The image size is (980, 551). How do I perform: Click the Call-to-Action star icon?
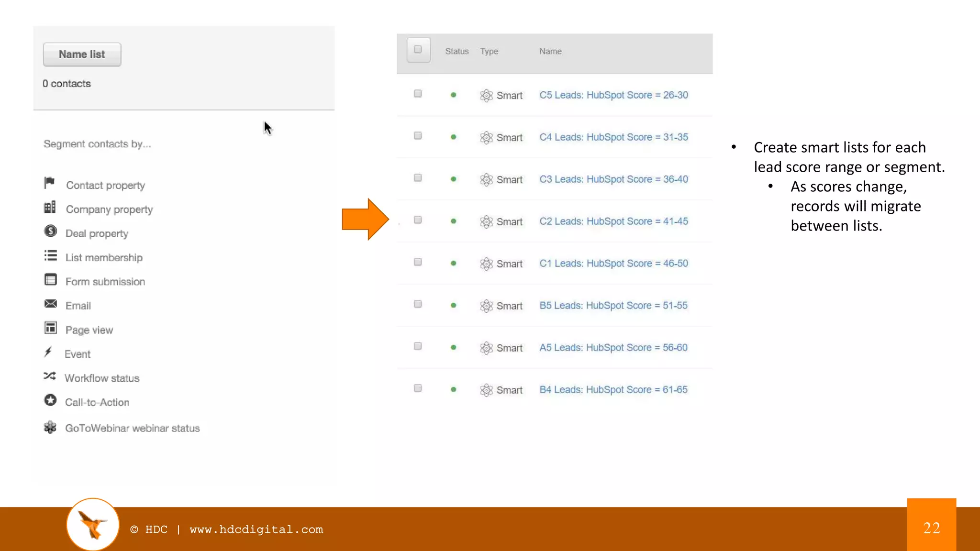[50, 400]
